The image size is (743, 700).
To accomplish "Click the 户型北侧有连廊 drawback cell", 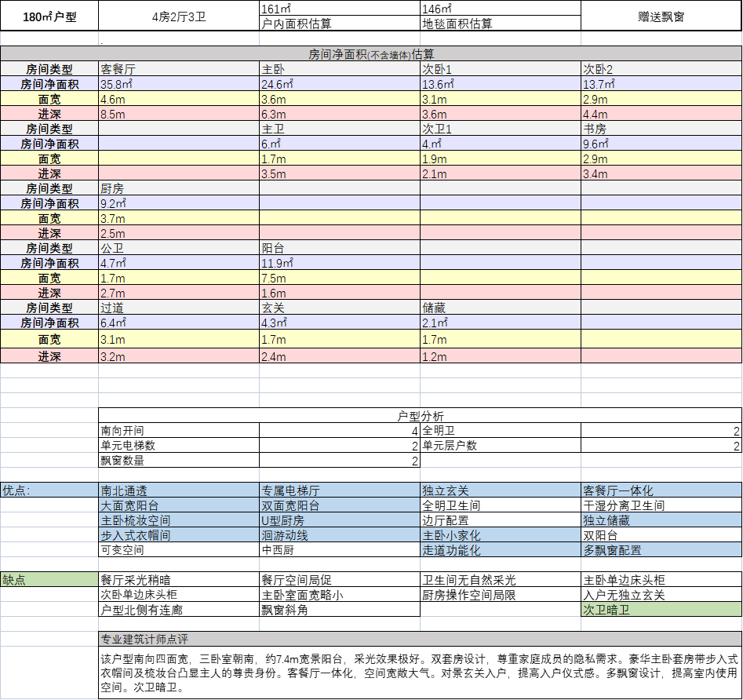I will pyautogui.click(x=179, y=610).
